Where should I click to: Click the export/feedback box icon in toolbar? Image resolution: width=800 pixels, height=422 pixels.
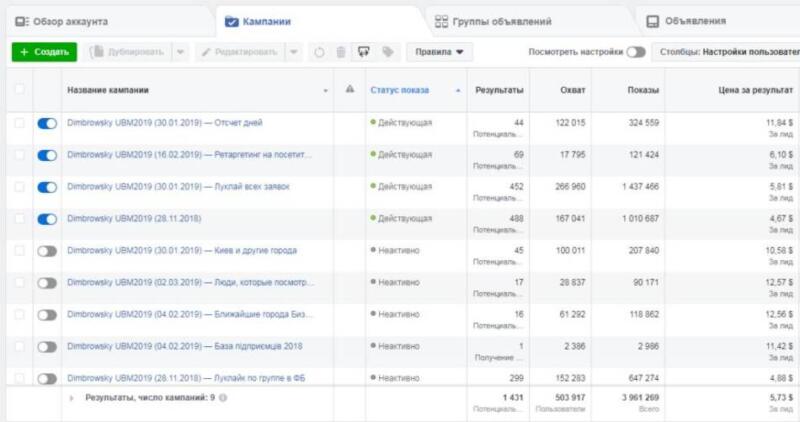pos(364,52)
